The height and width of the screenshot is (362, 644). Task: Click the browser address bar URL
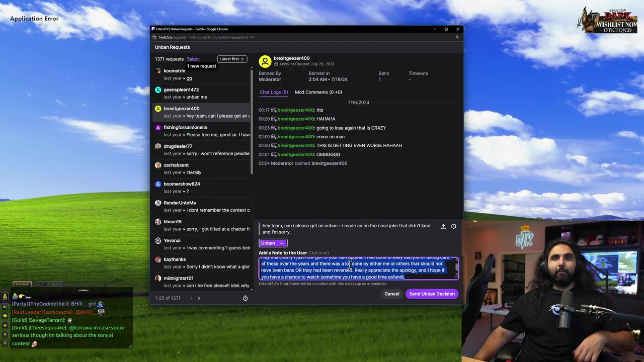click(206, 37)
